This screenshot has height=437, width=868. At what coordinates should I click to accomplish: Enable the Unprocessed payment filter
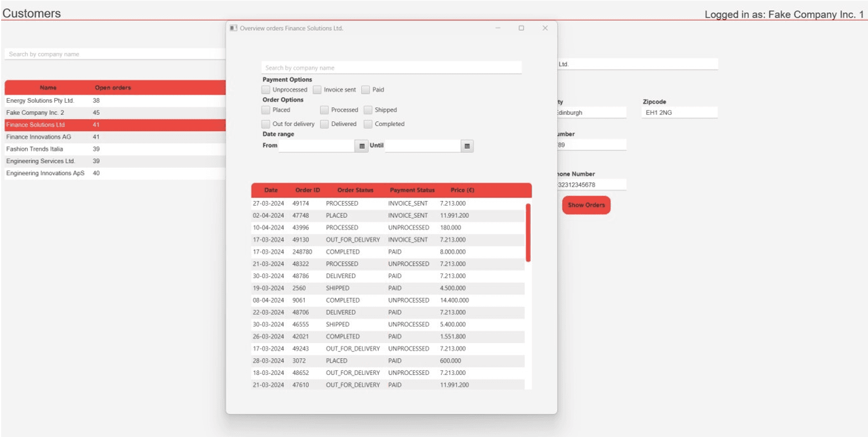266,89
